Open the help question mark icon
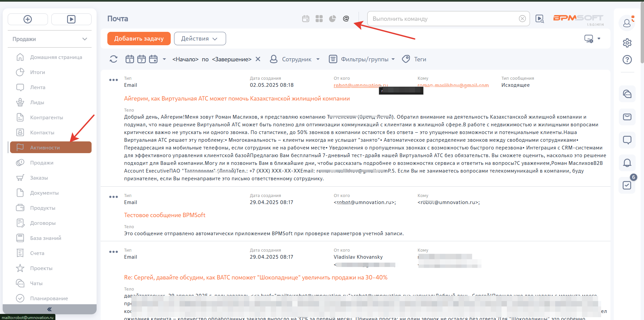644x320 pixels. click(627, 60)
